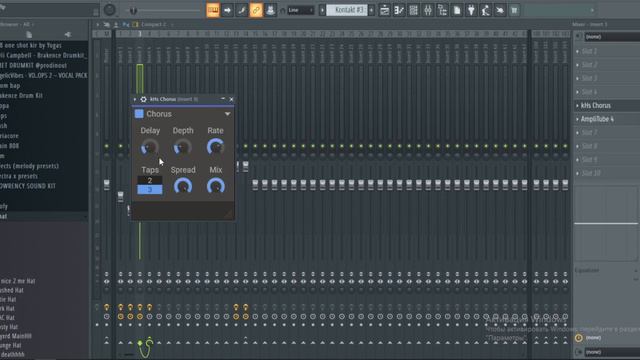Open the plugin picker plug icon

tap(471, 10)
